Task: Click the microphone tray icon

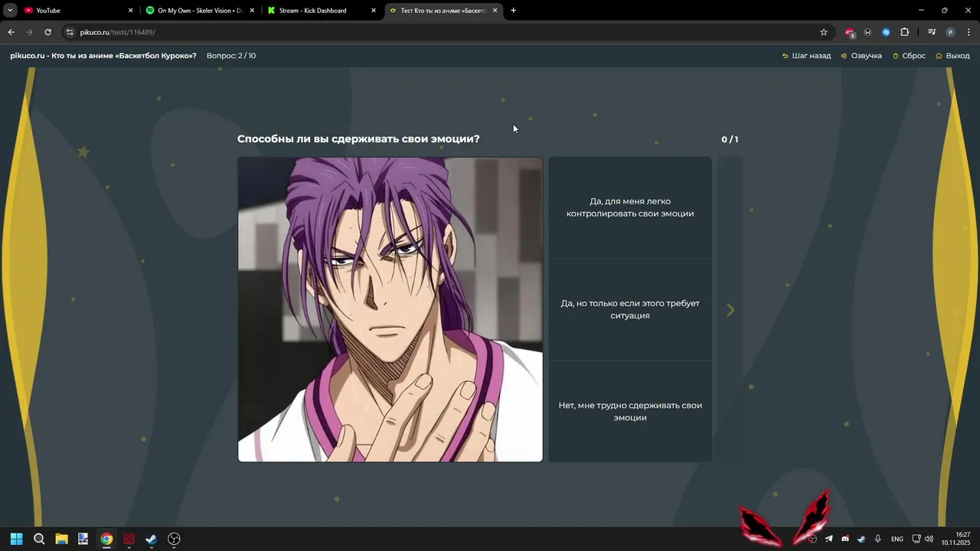Action: click(x=878, y=539)
